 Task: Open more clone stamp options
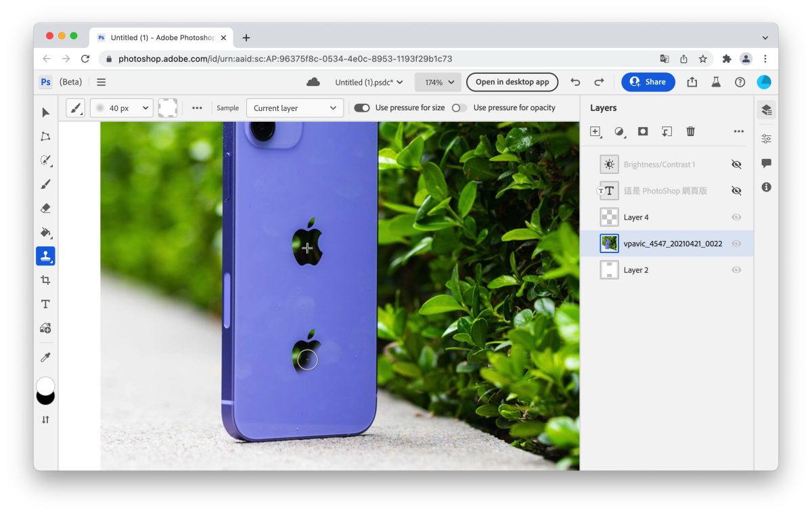pyautogui.click(x=197, y=108)
